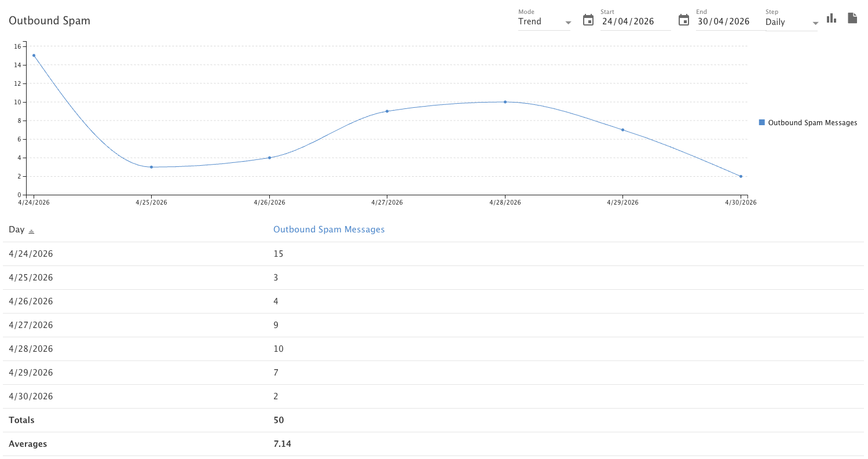Click the 4/30/2026 data point on chart
Image resolution: width=868 pixels, height=459 pixels.
click(741, 176)
